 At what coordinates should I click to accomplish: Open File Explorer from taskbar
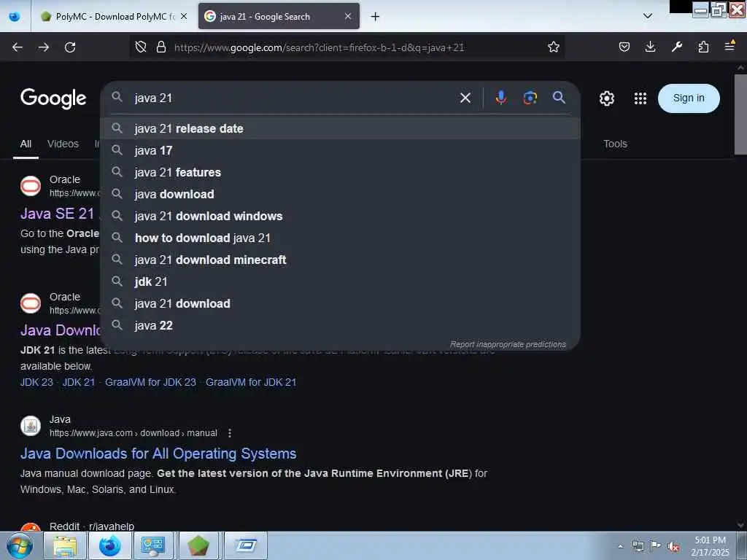point(65,545)
